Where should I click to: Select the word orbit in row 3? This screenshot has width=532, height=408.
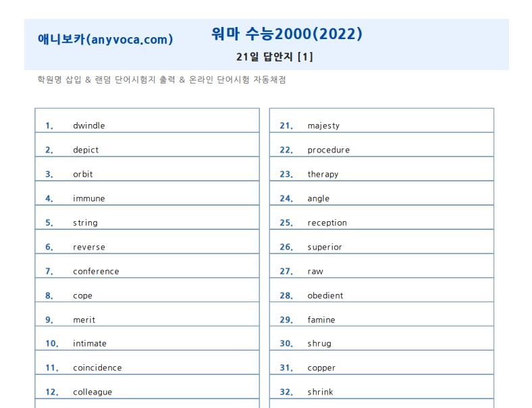pyautogui.click(x=83, y=174)
